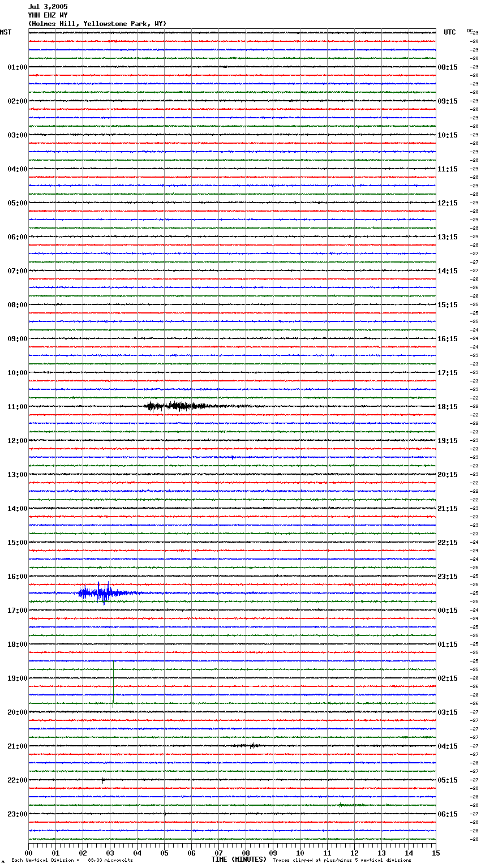Click the 19:00 MST time label
Viewport: 481px width, 868px height.
18,678
